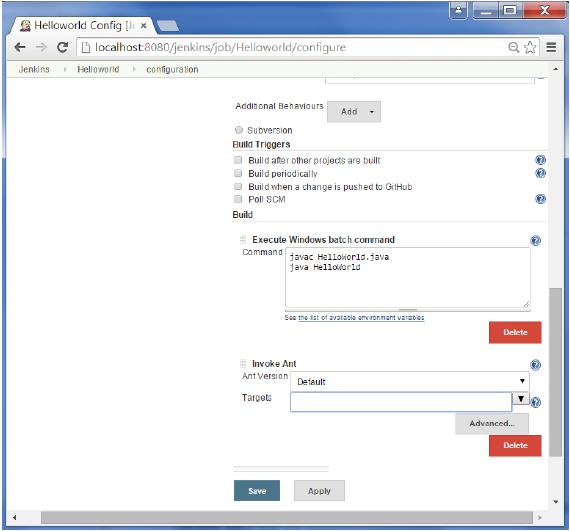Viewport: 570px width, 531px height.
Task: Open help for Build periodically
Action: 541,173
